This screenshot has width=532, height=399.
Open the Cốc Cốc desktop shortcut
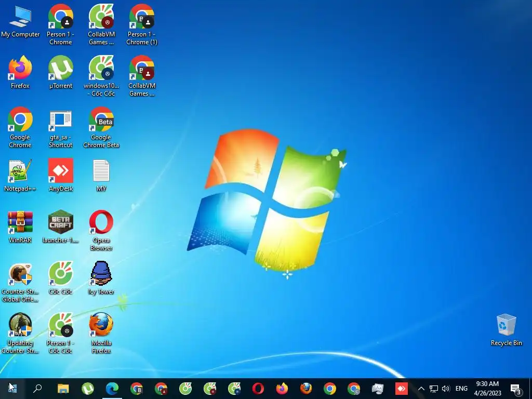click(x=60, y=278)
